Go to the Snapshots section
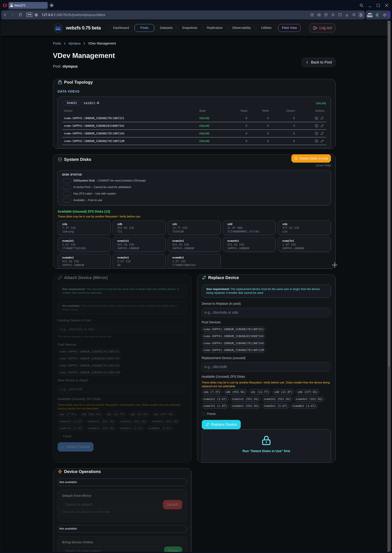Image resolution: width=392 pixels, height=553 pixels. pyautogui.click(x=189, y=28)
